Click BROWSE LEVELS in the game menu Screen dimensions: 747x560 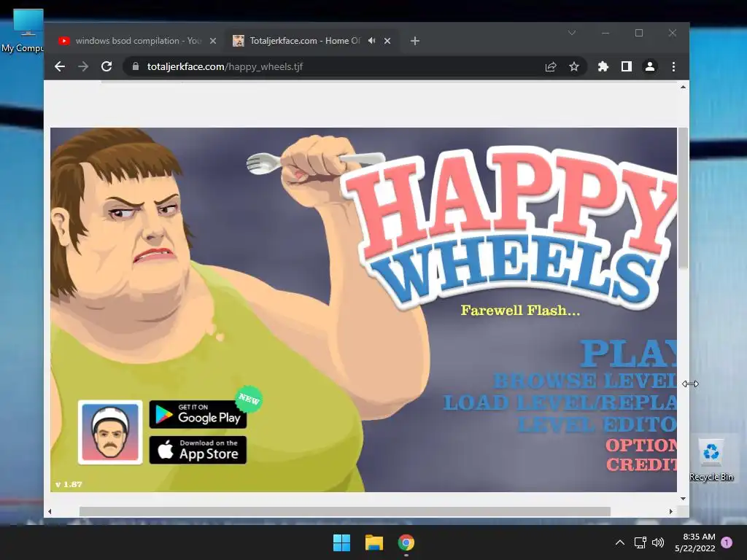[585, 381]
